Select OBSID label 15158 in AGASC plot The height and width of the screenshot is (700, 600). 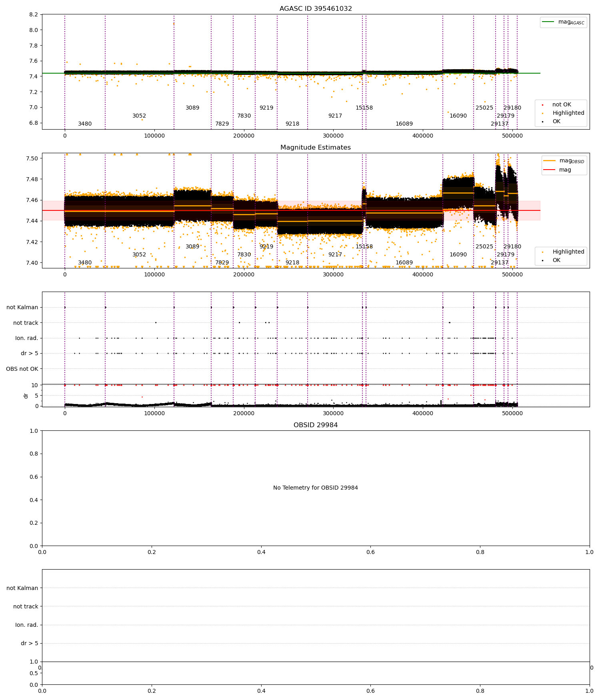point(364,108)
